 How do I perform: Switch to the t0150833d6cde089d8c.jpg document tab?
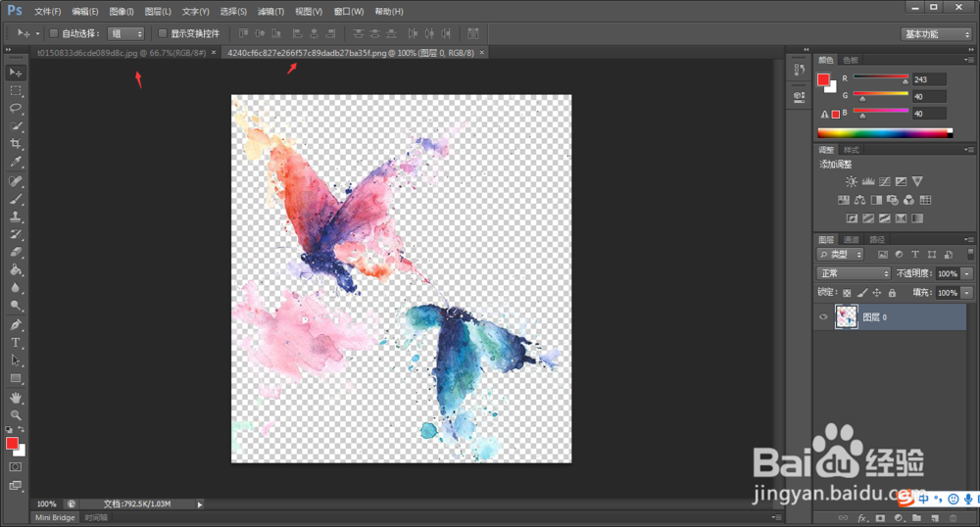click(122, 53)
